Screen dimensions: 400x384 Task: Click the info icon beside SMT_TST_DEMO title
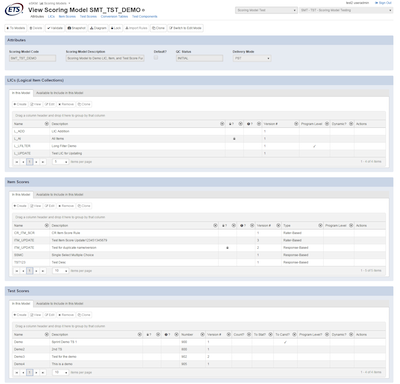click(144, 10)
